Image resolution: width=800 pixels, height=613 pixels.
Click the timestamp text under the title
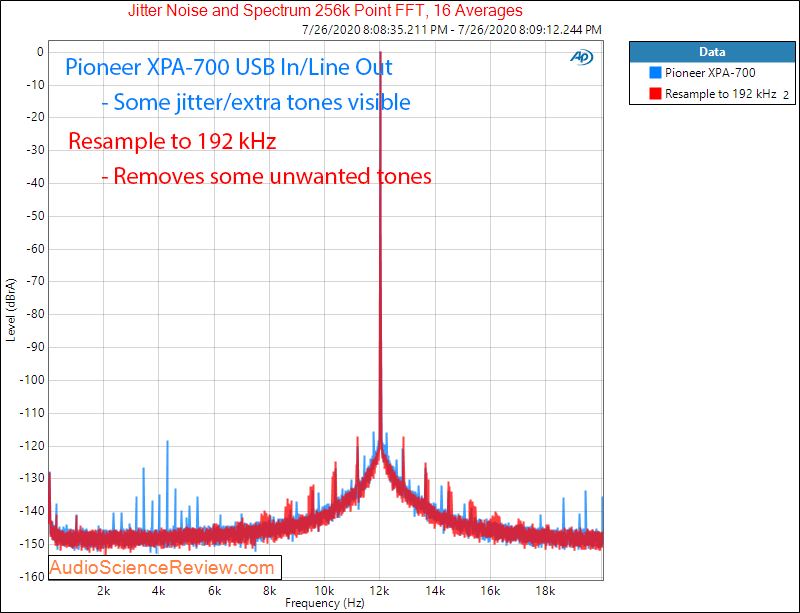tap(452, 30)
